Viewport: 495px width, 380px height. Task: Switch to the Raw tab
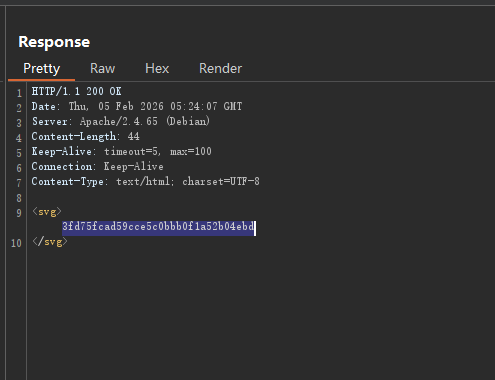point(102,69)
